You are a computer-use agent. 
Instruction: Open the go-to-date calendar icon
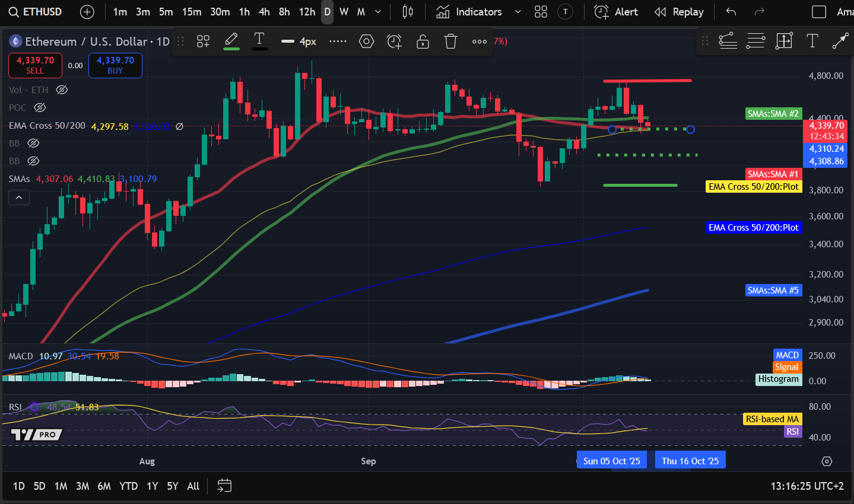(x=224, y=486)
